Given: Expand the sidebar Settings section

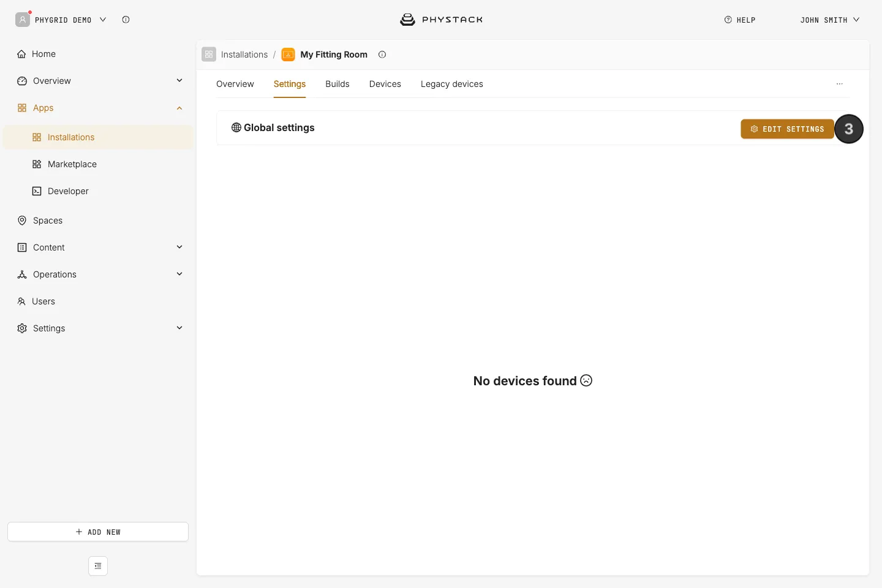Looking at the screenshot, I should 179,328.
